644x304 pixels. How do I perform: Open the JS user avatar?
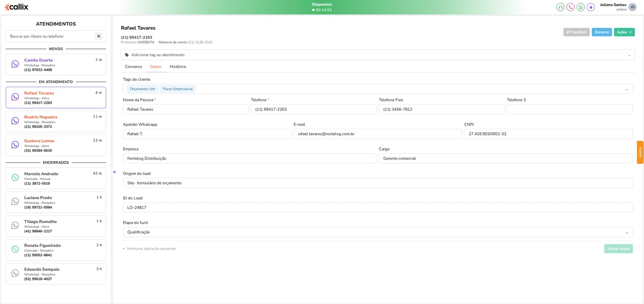pyautogui.click(x=632, y=7)
